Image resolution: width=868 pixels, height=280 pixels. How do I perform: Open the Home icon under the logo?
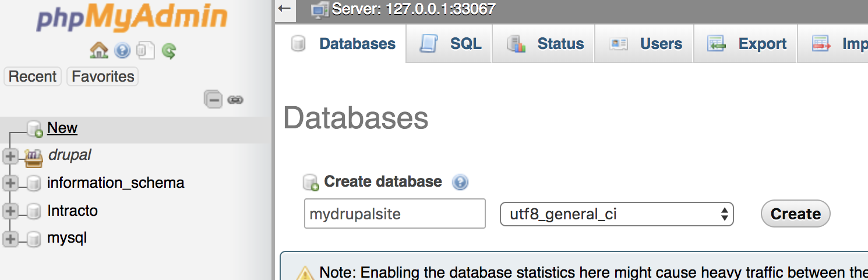point(99,51)
